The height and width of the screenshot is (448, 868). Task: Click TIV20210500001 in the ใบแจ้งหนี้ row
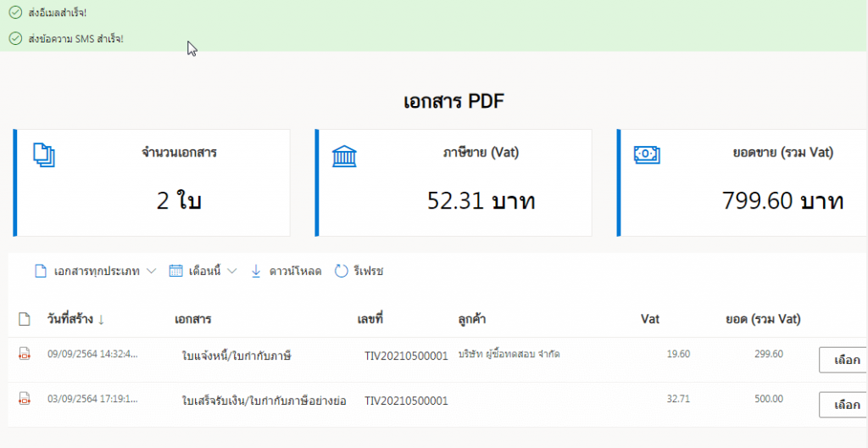406,356
